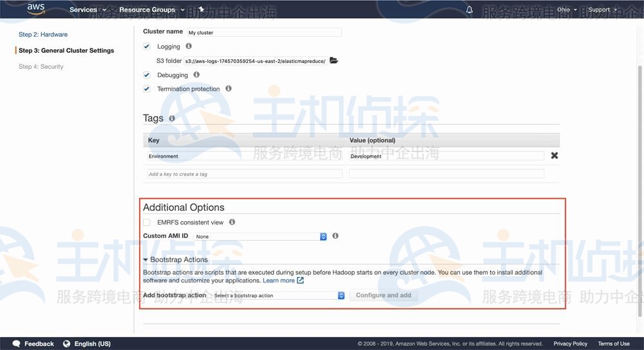Select Step 3: General Cluster Settings

[66, 50]
